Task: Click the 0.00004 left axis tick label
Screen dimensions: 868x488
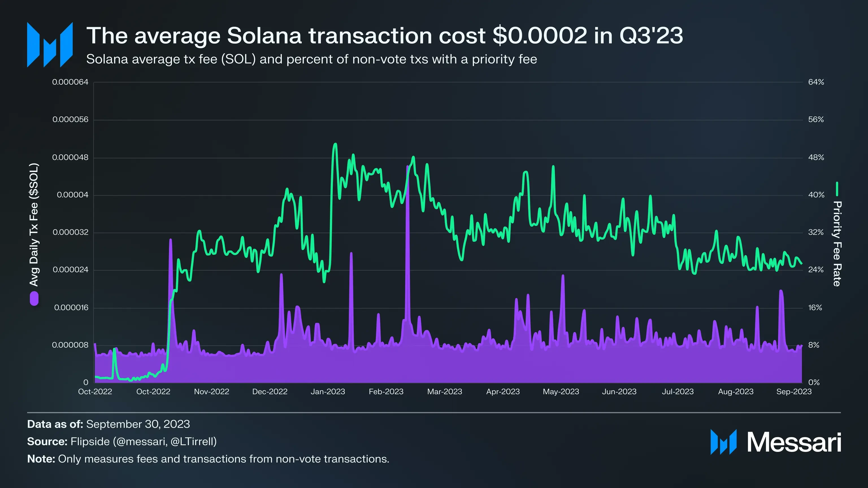Action: coord(72,195)
